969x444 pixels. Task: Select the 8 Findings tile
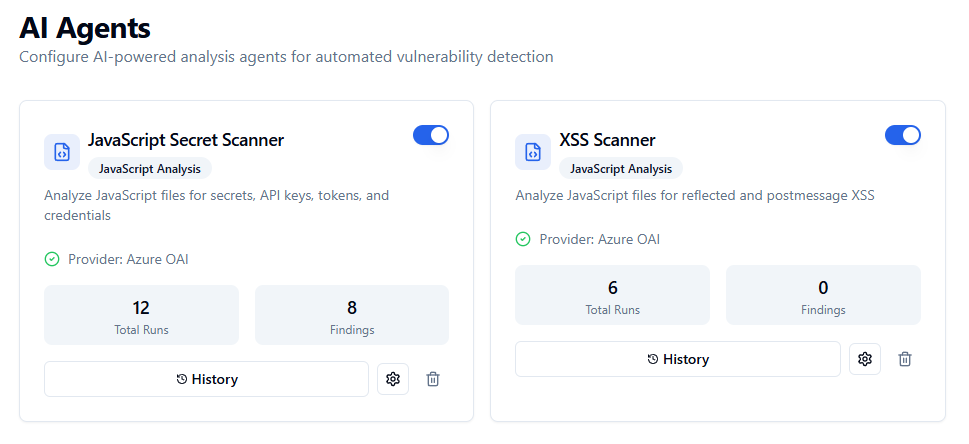pos(352,315)
